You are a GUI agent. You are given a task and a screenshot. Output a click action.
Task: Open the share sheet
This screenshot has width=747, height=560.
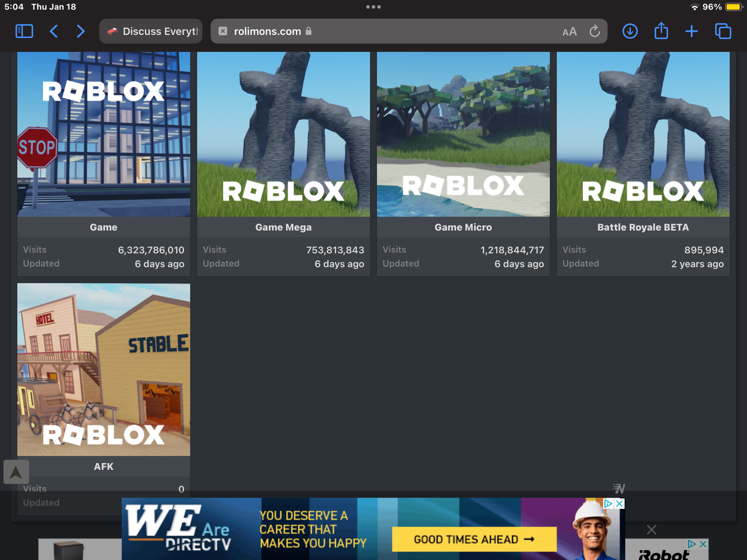(x=661, y=31)
